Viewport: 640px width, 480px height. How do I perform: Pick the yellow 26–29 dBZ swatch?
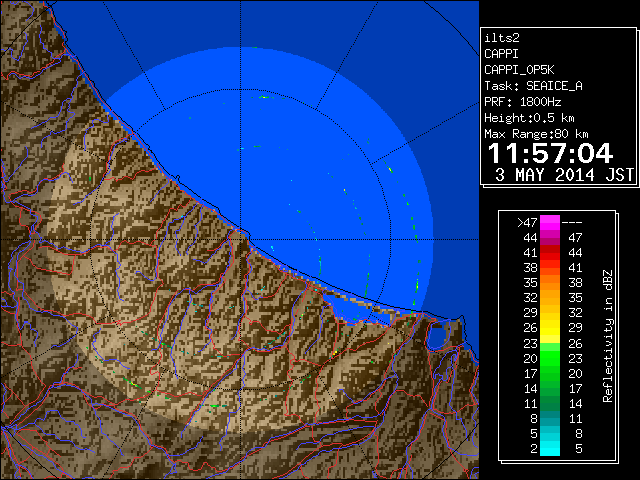click(x=550, y=328)
